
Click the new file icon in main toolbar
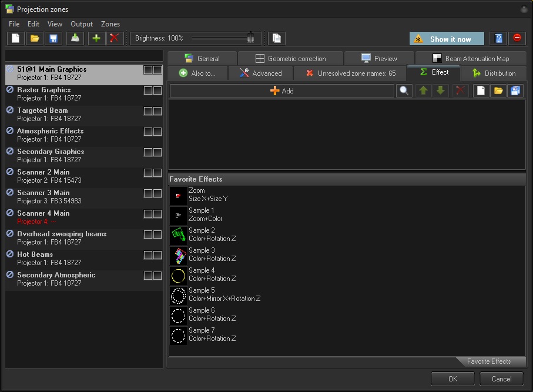[x=16, y=39]
